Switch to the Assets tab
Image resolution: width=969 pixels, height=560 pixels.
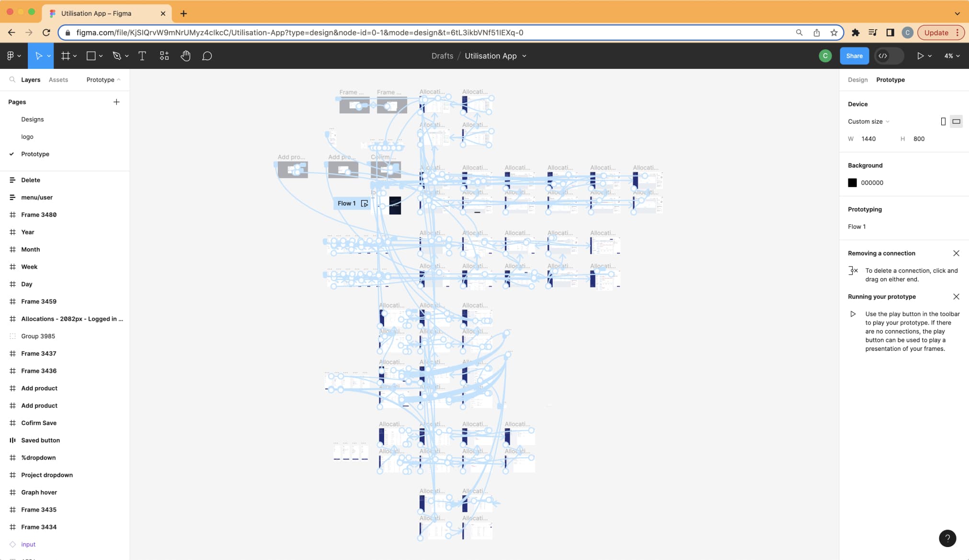coord(58,79)
